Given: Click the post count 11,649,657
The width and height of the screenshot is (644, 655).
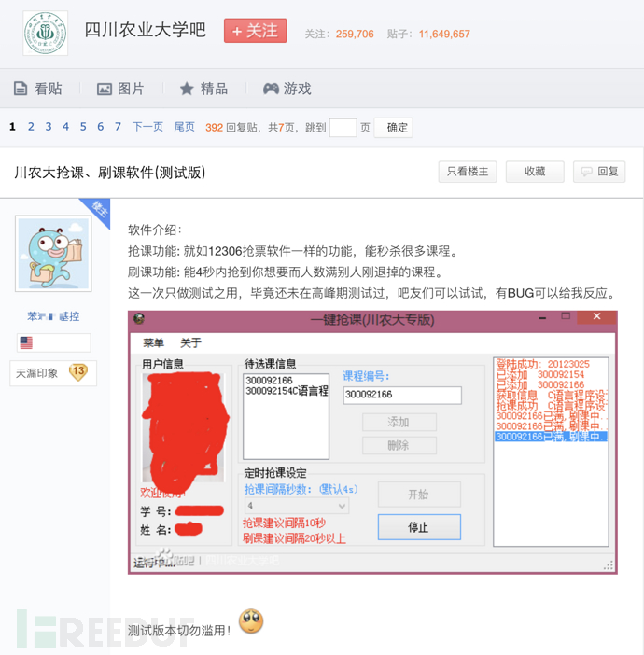Looking at the screenshot, I should 444,34.
